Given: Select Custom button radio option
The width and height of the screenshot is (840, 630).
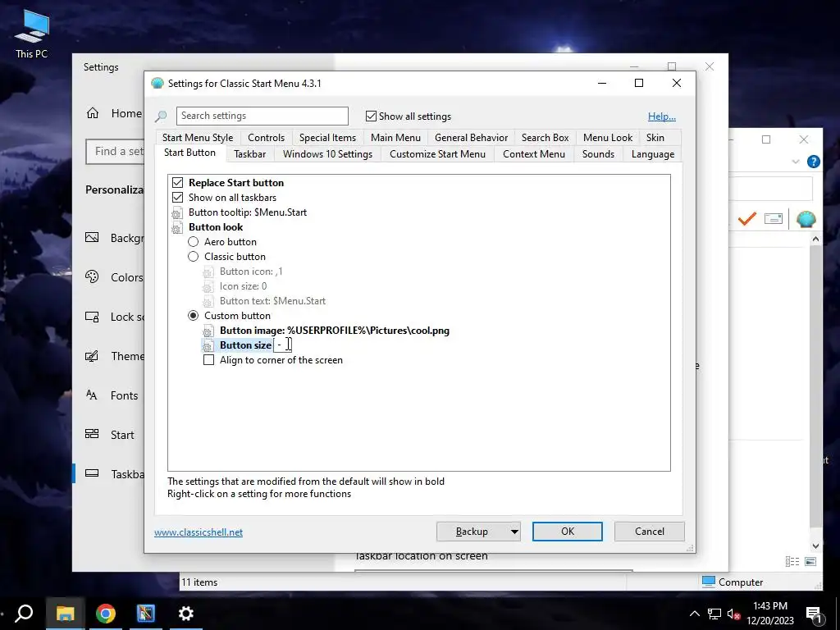Looking at the screenshot, I should click(x=193, y=316).
